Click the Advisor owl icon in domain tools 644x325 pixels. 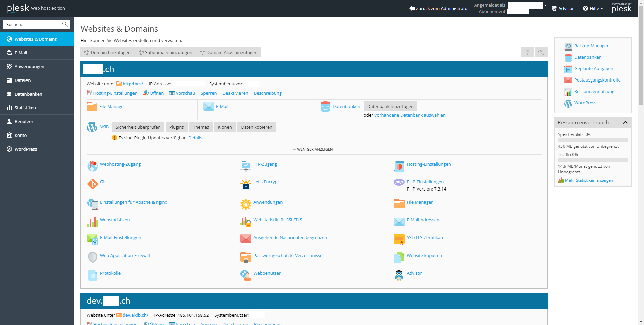(399, 275)
